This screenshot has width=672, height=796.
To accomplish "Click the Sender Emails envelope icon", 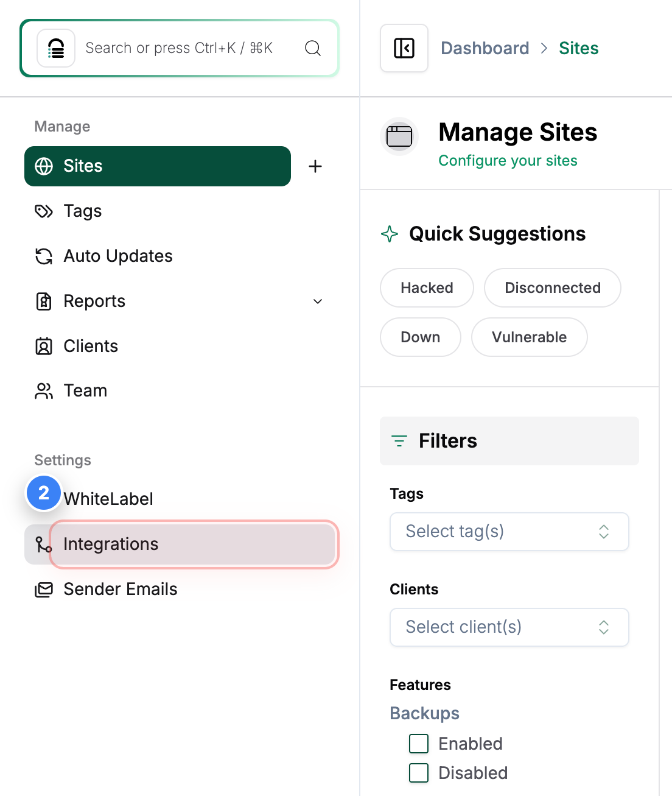I will coord(43,589).
